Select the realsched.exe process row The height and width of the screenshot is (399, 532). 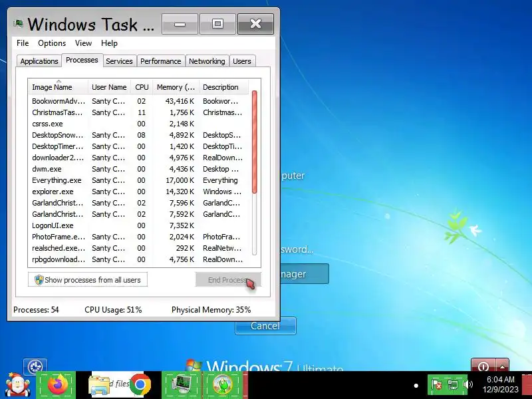(138, 248)
